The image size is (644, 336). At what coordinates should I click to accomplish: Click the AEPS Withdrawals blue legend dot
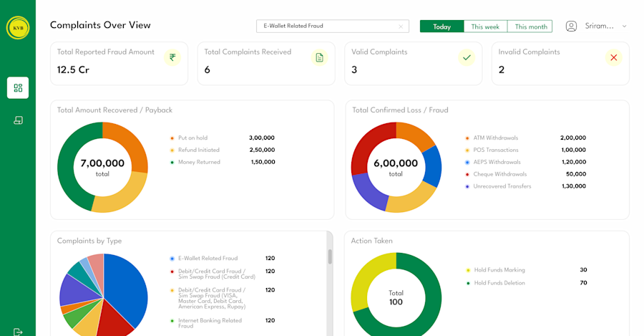coord(467,163)
